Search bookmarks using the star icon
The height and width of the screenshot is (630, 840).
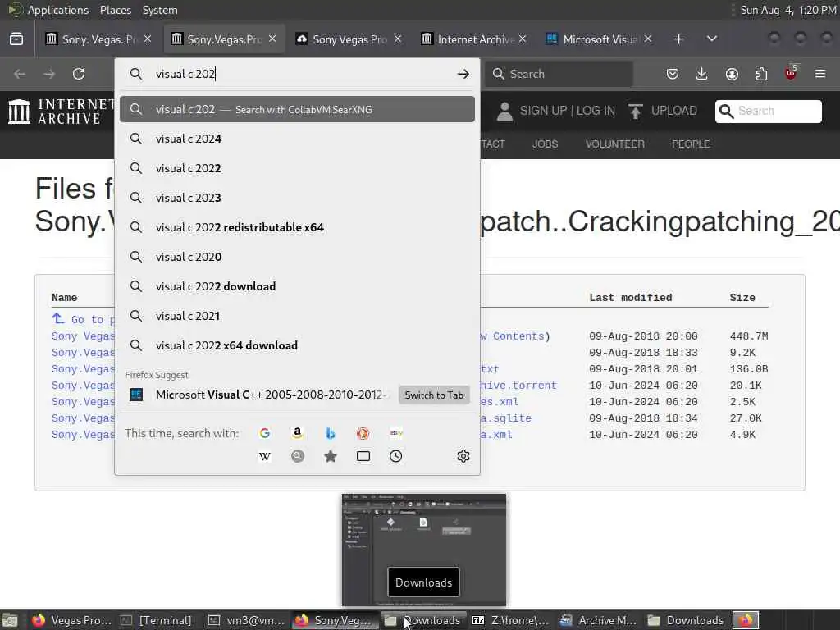click(x=331, y=456)
